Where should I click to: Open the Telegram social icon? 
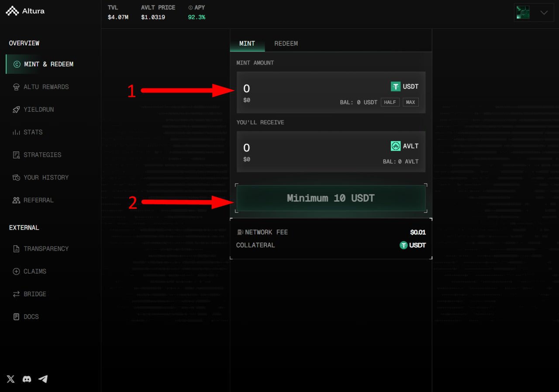point(43,379)
